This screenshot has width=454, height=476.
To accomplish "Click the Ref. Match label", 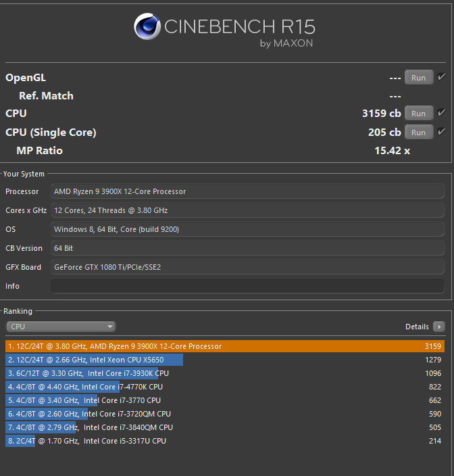I will click(46, 96).
